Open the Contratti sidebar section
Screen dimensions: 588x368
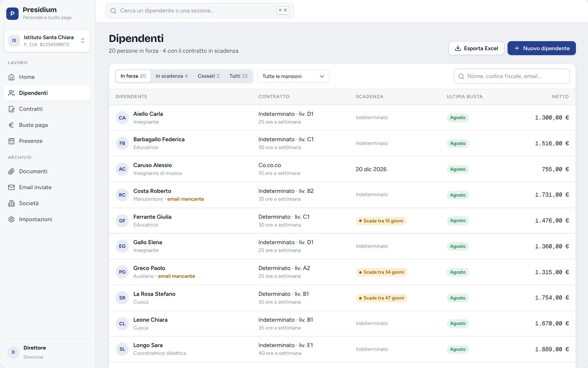click(x=47, y=109)
